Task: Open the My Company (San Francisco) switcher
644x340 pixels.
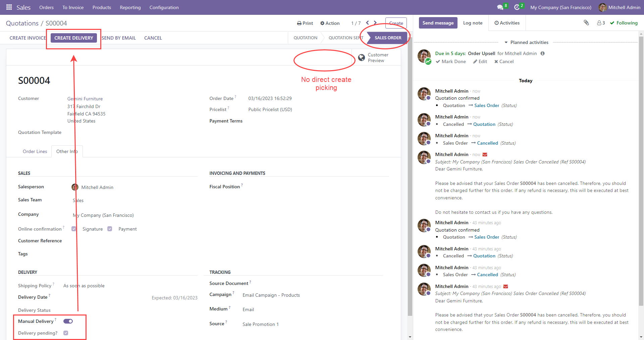Action: [561, 7]
